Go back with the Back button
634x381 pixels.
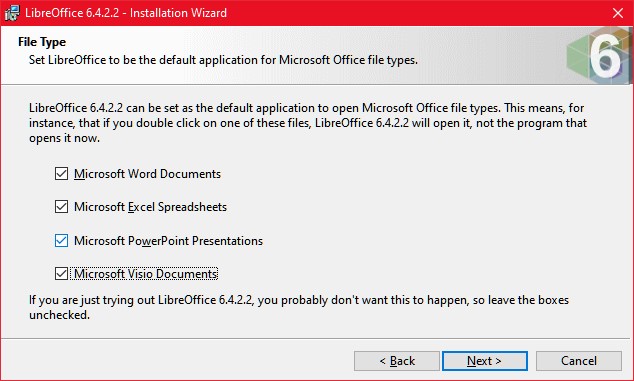tap(397, 361)
